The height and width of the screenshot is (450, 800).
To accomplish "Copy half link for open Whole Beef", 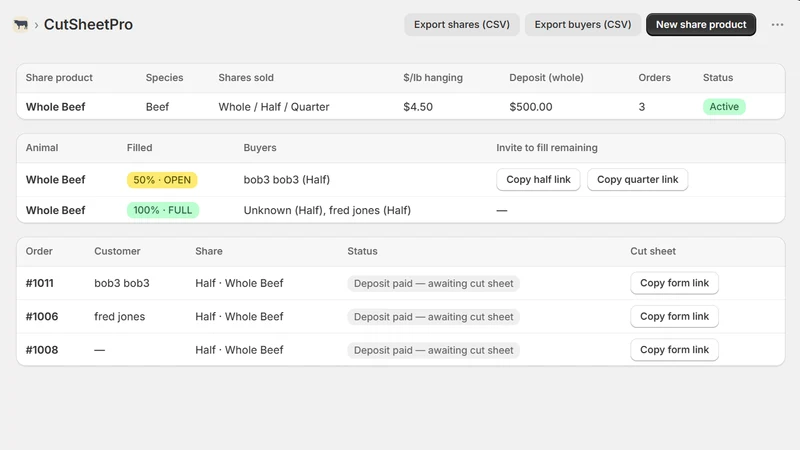I will pyautogui.click(x=538, y=180).
